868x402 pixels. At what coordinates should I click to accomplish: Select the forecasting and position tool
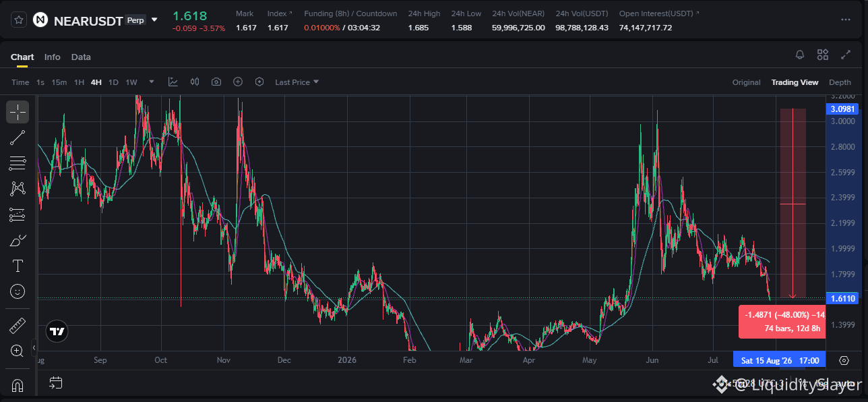click(18, 214)
